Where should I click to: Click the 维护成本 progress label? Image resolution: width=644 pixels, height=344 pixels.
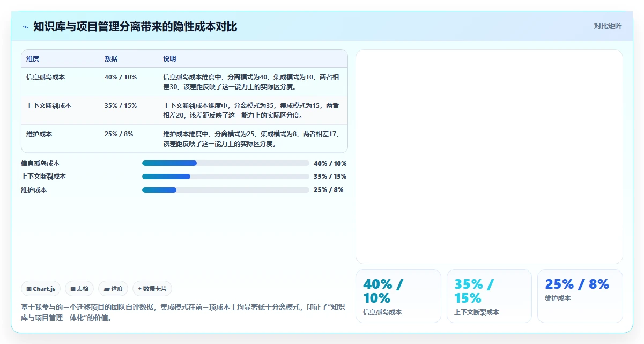(34, 190)
